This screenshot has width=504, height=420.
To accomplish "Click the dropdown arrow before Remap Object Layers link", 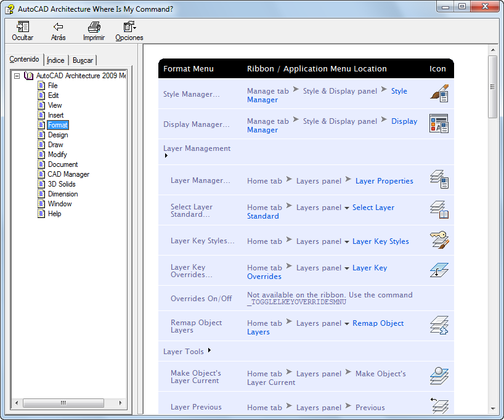I will pyautogui.click(x=347, y=324).
